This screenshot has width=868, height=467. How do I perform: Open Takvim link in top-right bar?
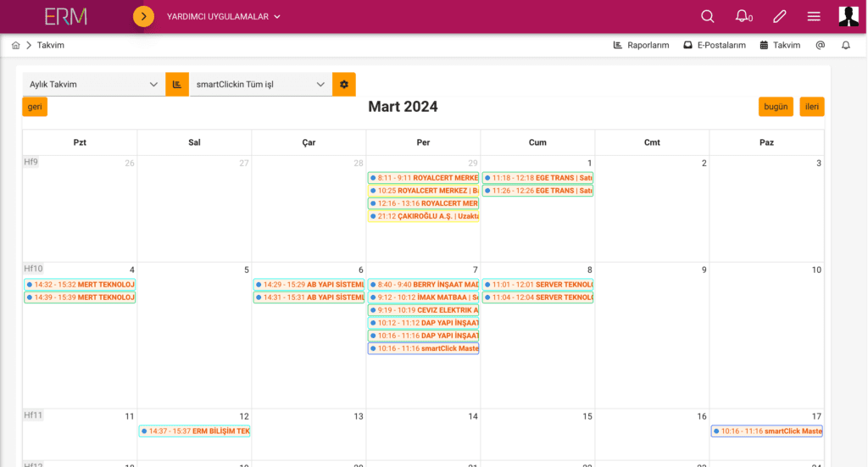[x=780, y=46]
